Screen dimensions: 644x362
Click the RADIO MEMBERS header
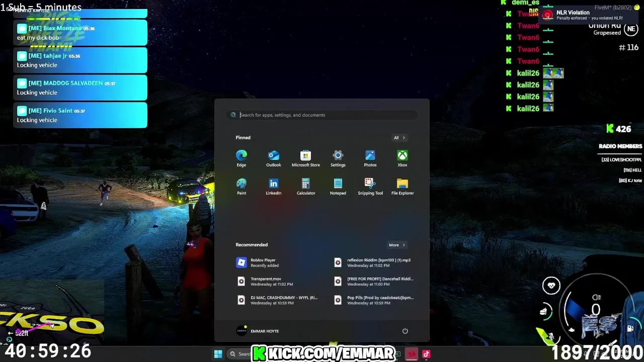point(620,146)
